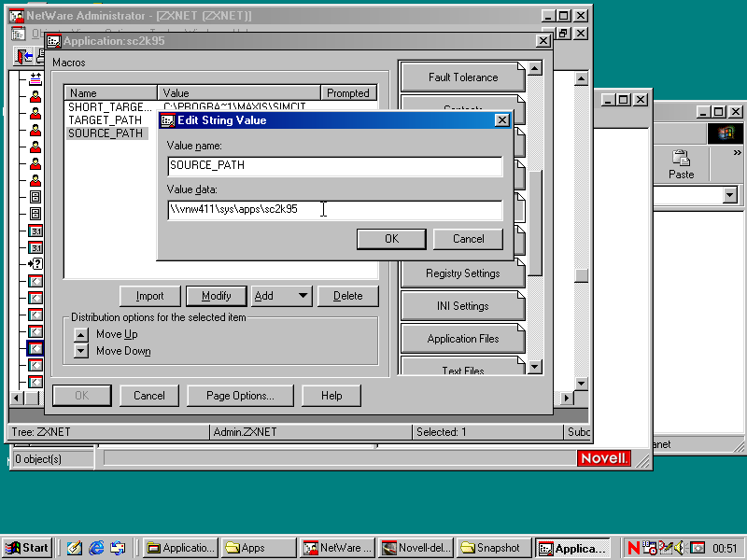Viewport: 747px width, 560px height.
Task: Click the Novell logo in status bar
Action: (x=604, y=458)
